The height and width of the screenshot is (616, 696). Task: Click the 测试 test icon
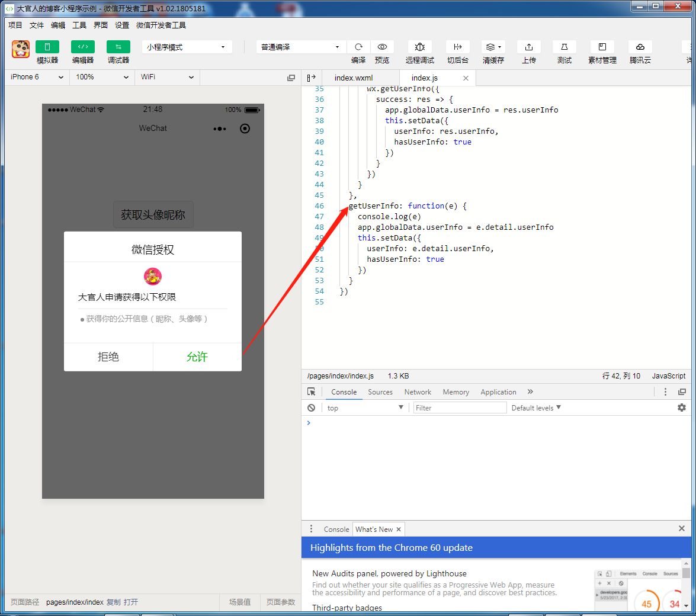(x=564, y=47)
